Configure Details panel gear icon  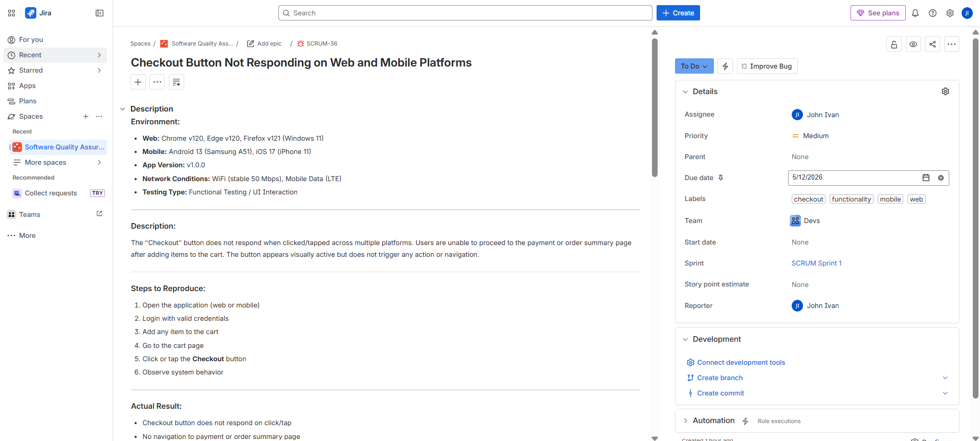tap(945, 91)
